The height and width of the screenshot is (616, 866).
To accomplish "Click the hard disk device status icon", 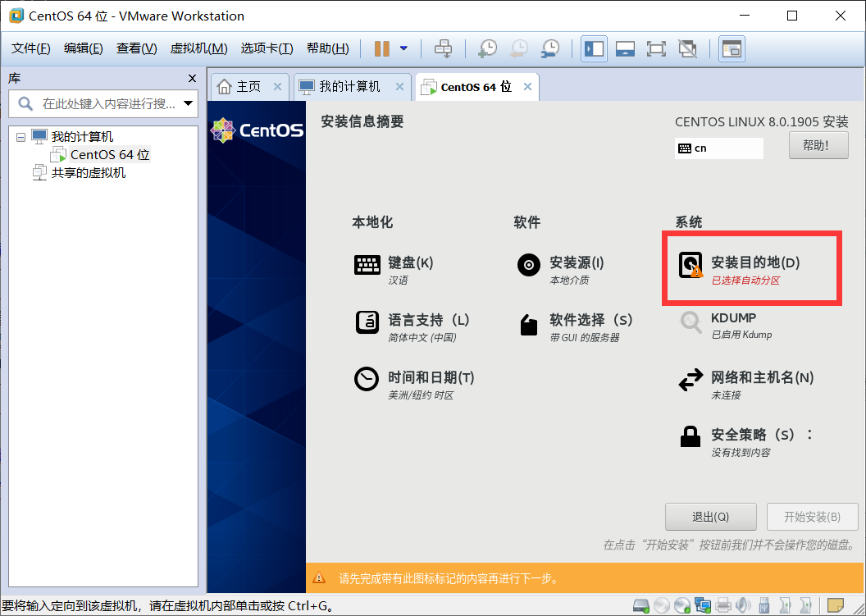I will [x=640, y=606].
